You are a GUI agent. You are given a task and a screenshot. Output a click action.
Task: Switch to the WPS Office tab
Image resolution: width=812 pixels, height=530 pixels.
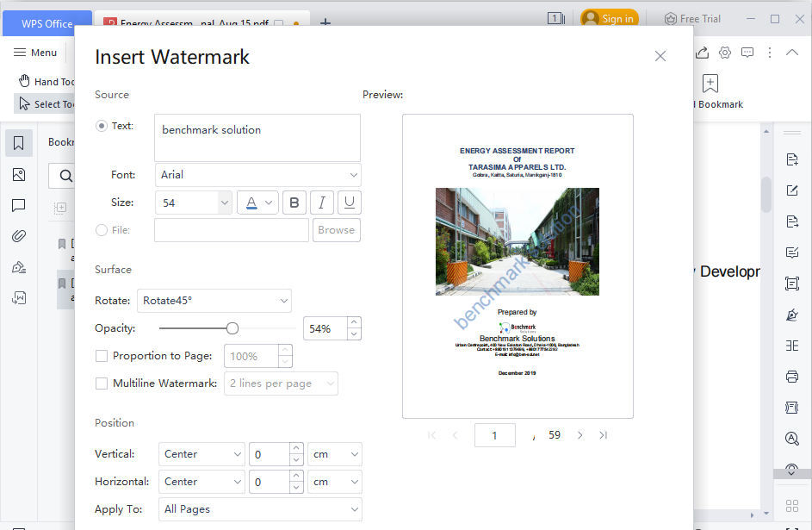pyautogui.click(x=47, y=24)
